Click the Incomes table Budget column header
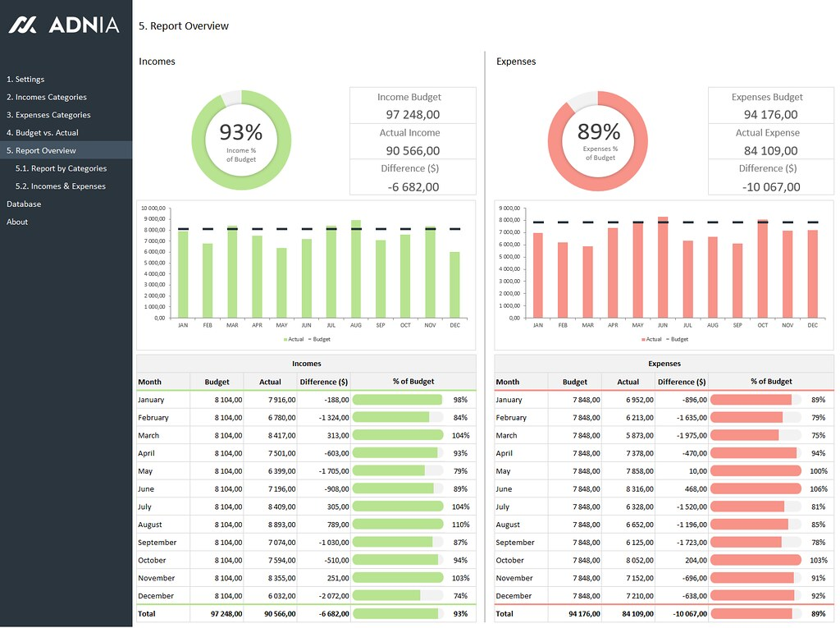This screenshot has height=628, width=840. pyautogui.click(x=217, y=382)
